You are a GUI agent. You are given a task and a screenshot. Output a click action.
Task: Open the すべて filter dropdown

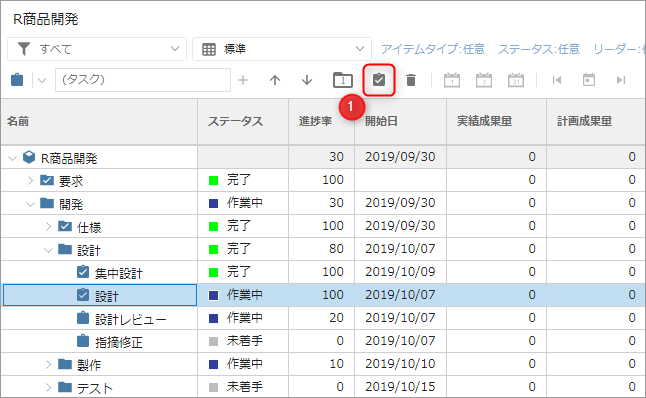(97, 49)
